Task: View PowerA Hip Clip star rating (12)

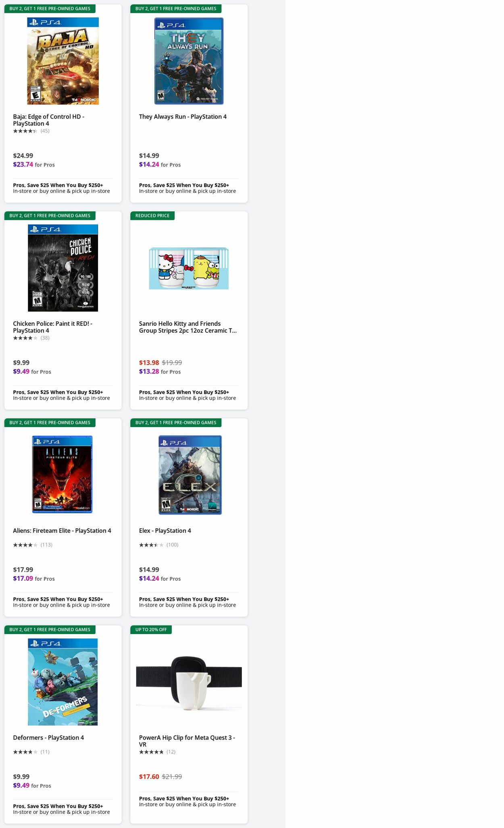Action: coord(157,752)
